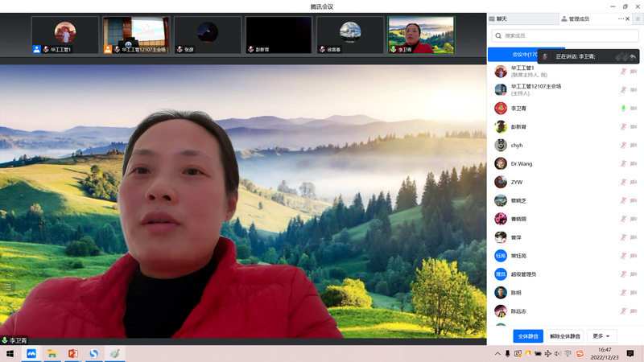This screenshot has height=362, width=644.
Task: Click the 全体静音 button
Action: click(x=528, y=336)
